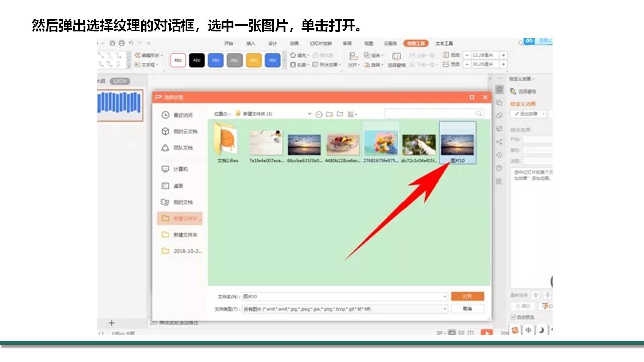Expand the 文件名 filename dropdown arrow
644x362 pixels.
pos(445,297)
